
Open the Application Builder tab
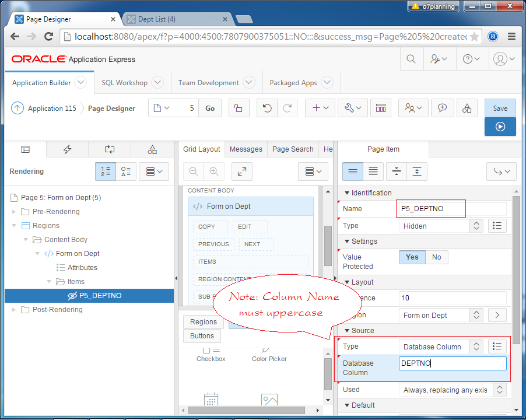tap(41, 82)
